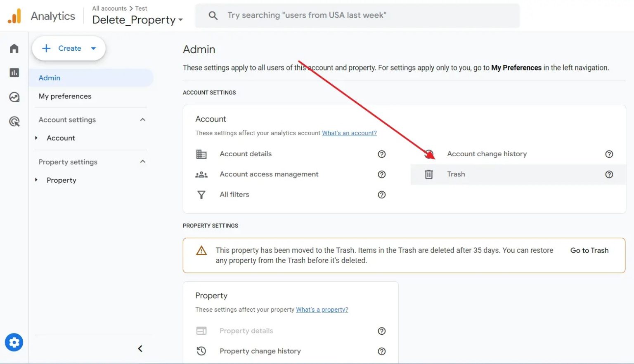Open the Advertising section icon
The height and width of the screenshot is (364, 634).
pyautogui.click(x=14, y=122)
